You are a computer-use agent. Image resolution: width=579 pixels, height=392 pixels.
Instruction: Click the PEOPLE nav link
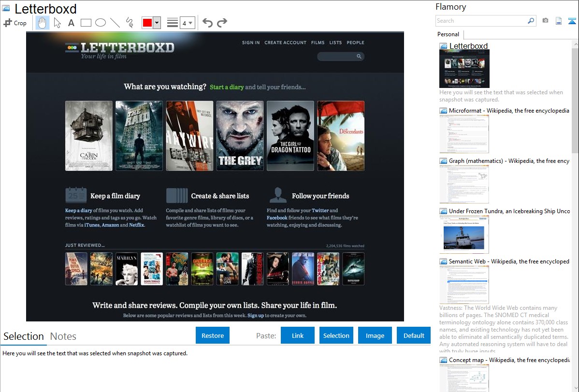coord(355,43)
